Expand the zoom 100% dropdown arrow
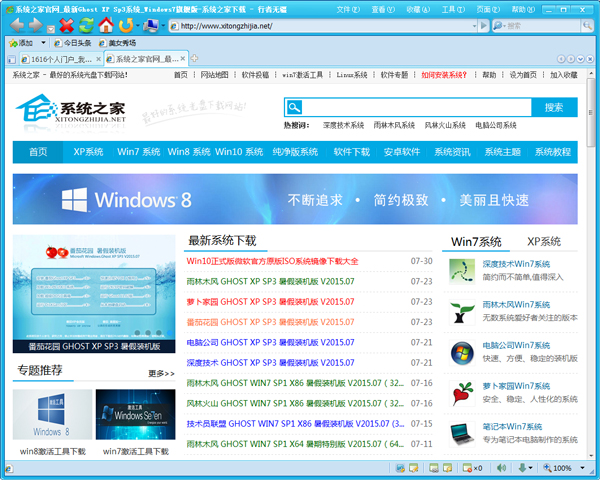 (x=580, y=468)
